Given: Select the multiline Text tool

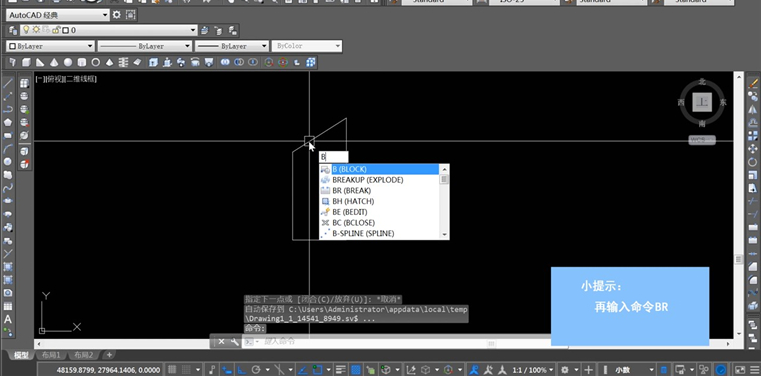Looking at the screenshot, I should [x=8, y=319].
